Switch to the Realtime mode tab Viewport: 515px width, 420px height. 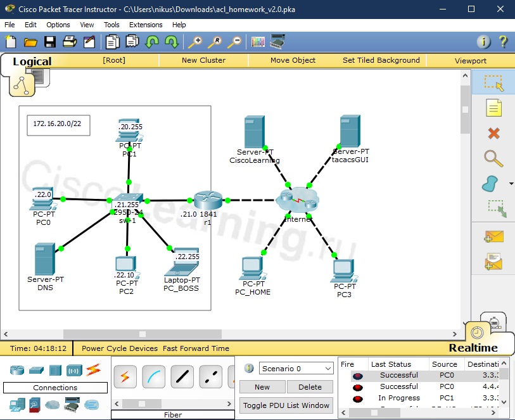(x=473, y=347)
